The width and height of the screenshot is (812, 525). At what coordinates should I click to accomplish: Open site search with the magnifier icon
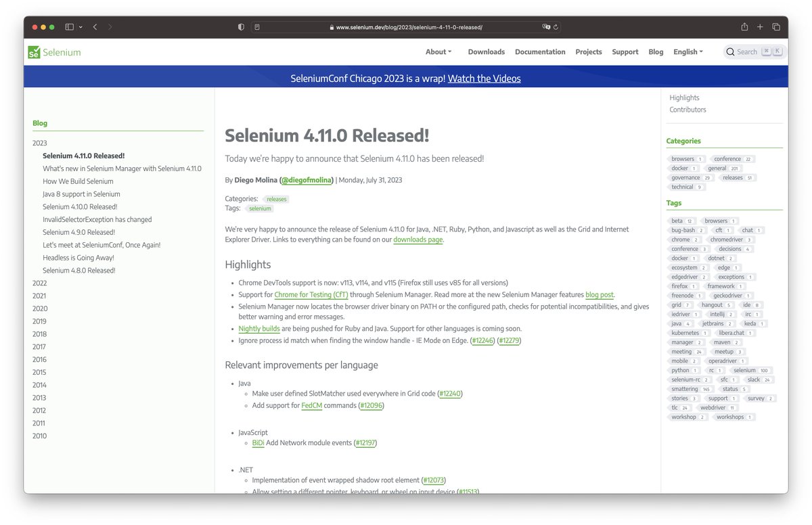pyautogui.click(x=729, y=51)
